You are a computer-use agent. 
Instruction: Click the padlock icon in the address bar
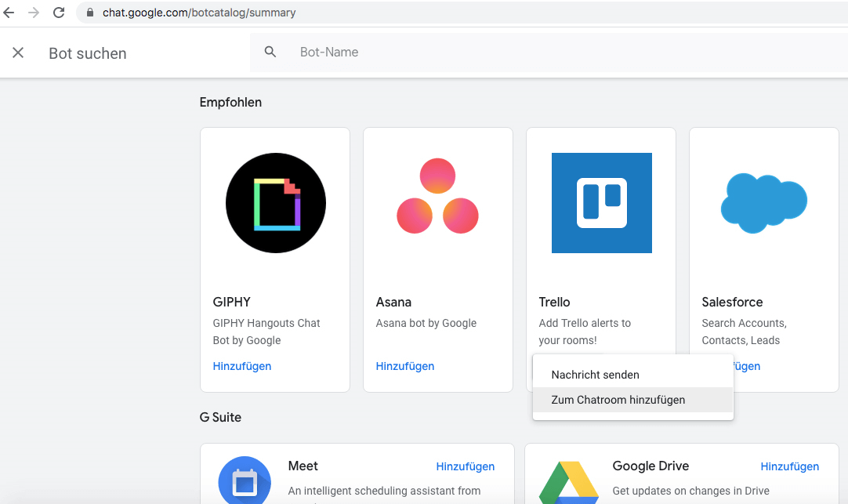pyautogui.click(x=90, y=13)
